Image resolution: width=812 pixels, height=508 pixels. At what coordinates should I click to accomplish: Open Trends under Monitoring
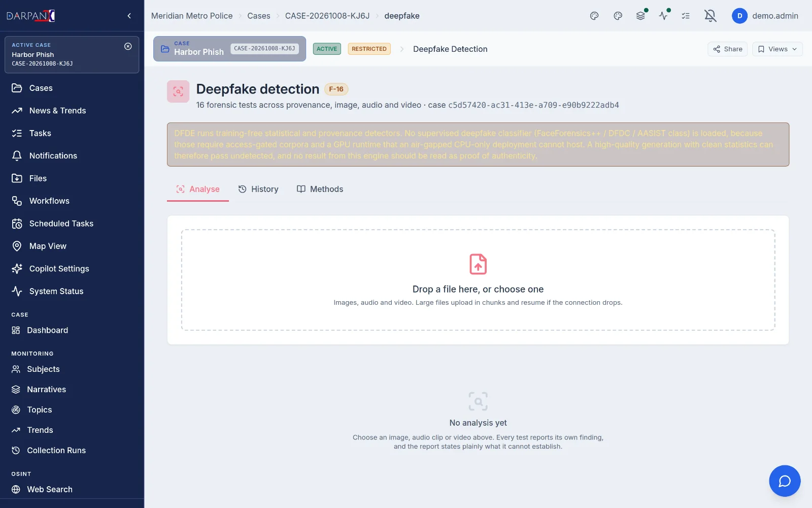[x=72, y=430]
